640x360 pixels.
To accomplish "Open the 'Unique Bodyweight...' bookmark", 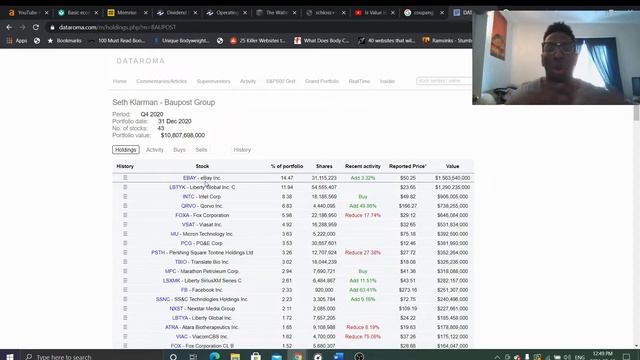I will [181, 40].
